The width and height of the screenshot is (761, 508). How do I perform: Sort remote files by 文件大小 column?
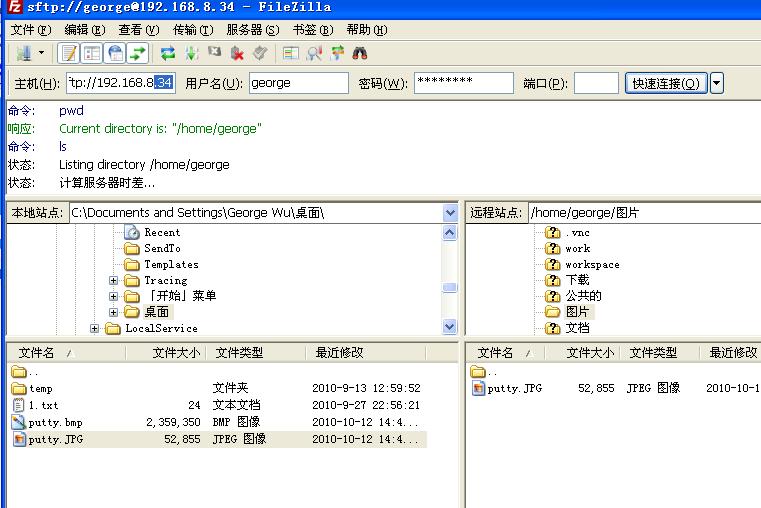583,353
